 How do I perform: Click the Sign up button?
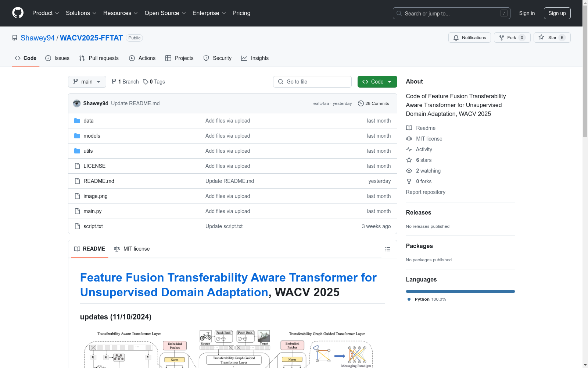tap(557, 13)
